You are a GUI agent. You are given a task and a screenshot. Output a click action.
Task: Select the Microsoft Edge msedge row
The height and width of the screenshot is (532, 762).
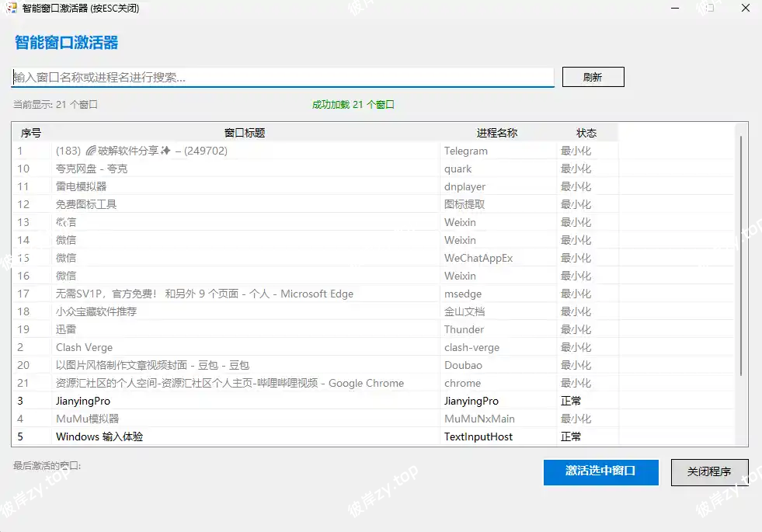(233, 294)
